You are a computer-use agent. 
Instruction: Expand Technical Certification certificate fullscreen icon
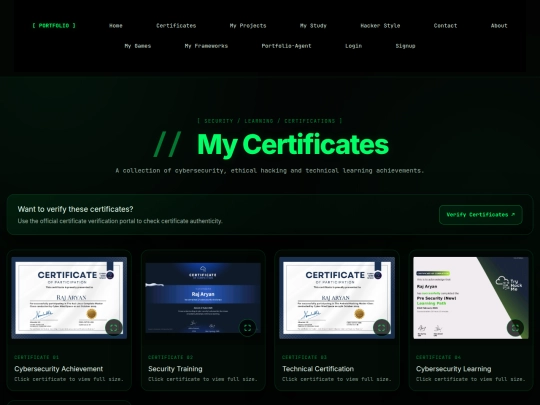382,328
